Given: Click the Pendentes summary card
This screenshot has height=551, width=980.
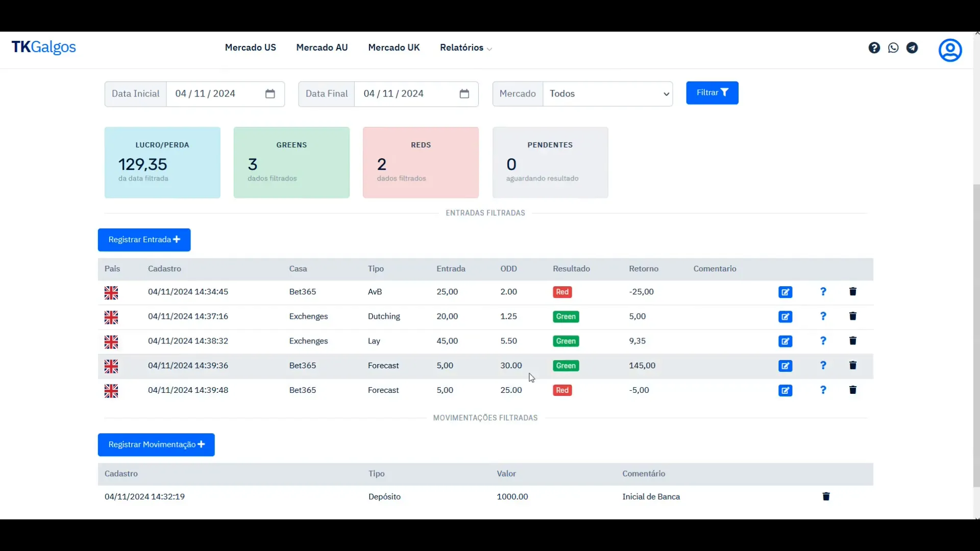Looking at the screenshot, I should tap(550, 162).
